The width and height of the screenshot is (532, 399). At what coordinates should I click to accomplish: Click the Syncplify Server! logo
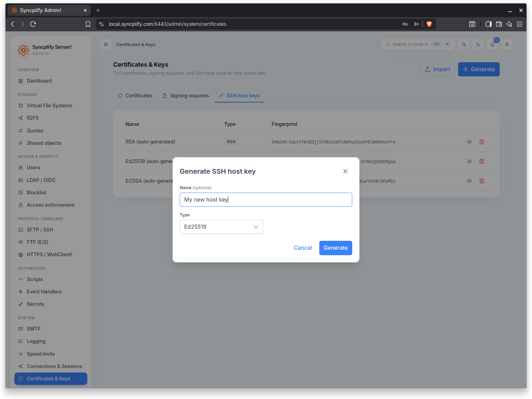[23, 50]
